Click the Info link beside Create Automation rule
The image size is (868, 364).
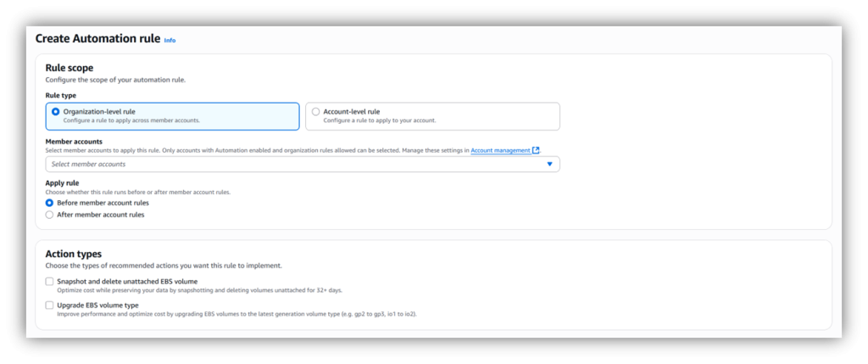click(x=170, y=40)
